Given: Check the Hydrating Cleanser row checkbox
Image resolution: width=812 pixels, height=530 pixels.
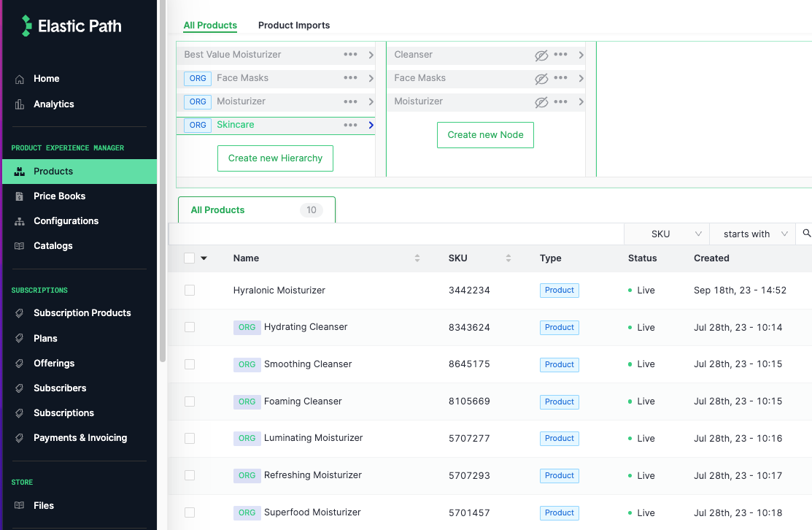Looking at the screenshot, I should point(190,327).
